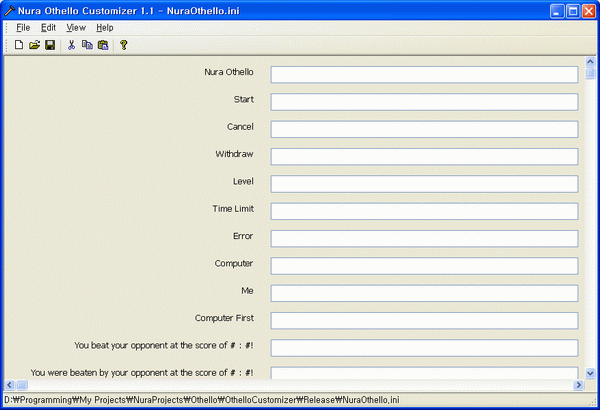This screenshot has height=410, width=600.
Task: Click the 'Computer First' label text
Action: tap(224, 318)
